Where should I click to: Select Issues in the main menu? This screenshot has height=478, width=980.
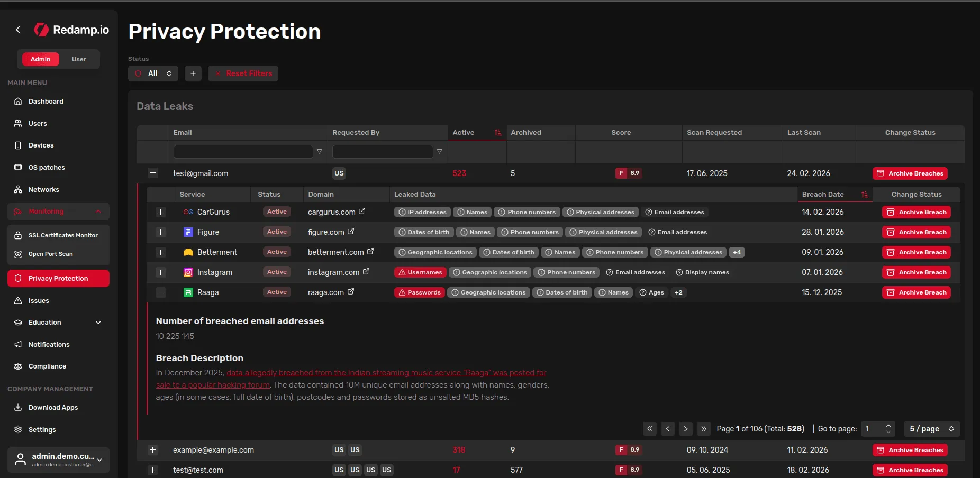(x=39, y=300)
